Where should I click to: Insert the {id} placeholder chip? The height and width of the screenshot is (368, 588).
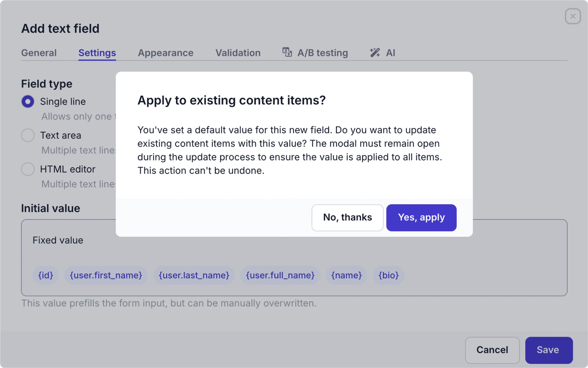click(x=46, y=275)
